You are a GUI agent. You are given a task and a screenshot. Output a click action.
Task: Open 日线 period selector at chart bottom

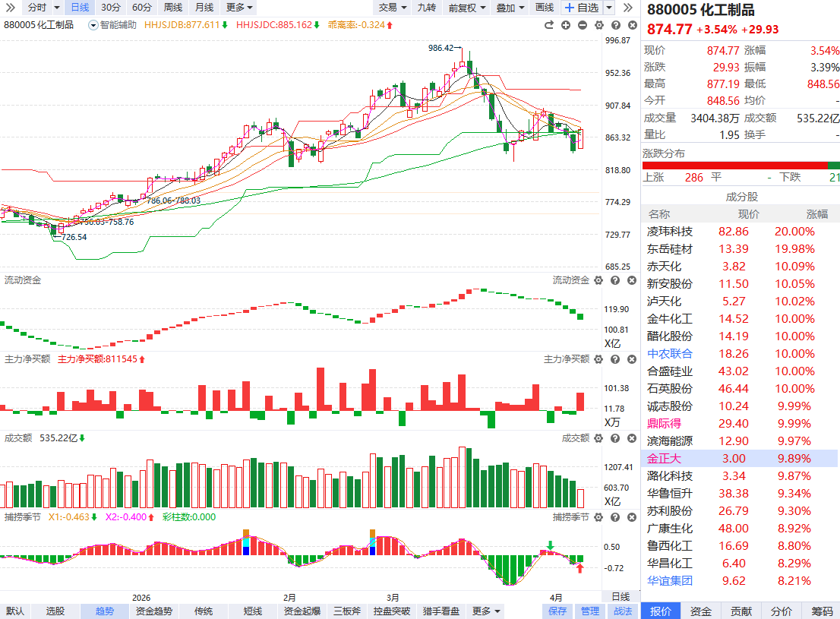click(x=621, y=597)
